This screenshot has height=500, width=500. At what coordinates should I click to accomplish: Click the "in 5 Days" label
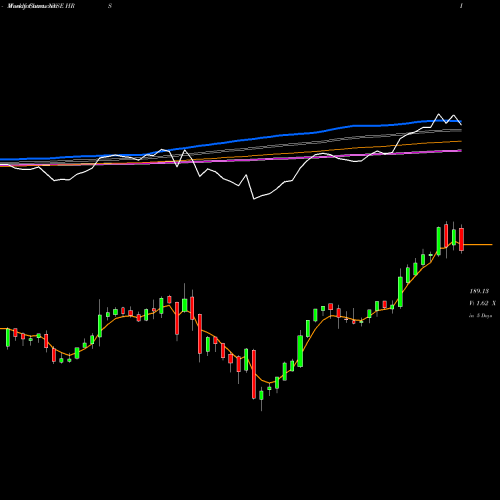[x=480, y=315]
